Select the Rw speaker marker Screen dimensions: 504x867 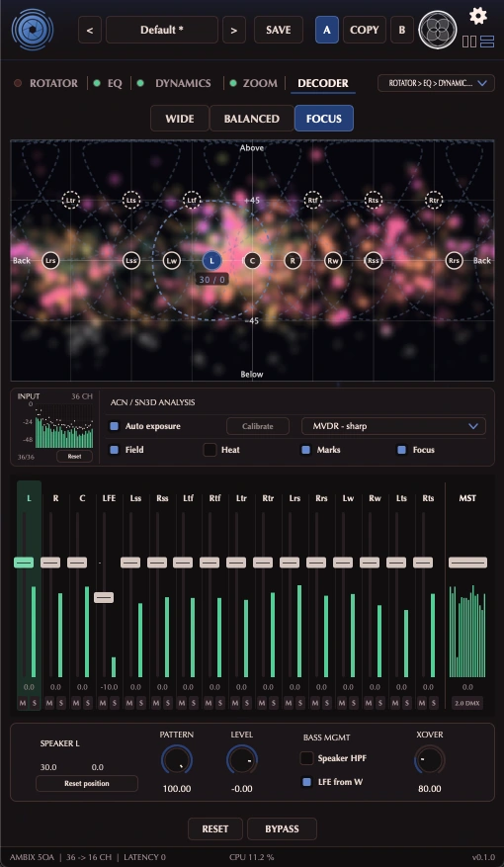[x=333, y=260]
